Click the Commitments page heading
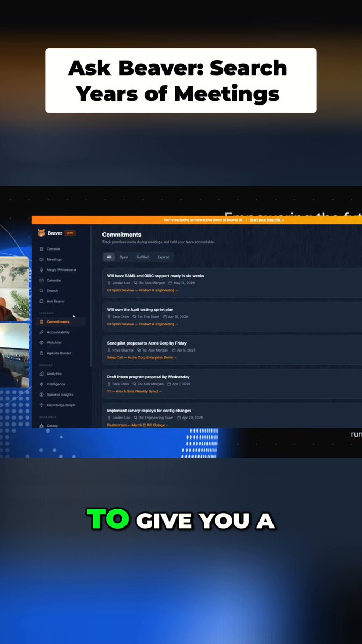362x644 pixels. [122, 235]
